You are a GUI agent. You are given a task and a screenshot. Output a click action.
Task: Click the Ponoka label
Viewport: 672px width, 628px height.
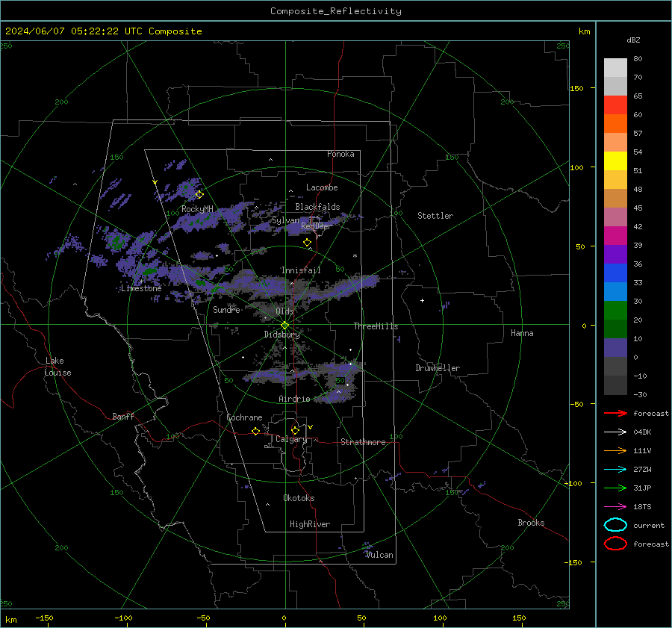point(340,154)
